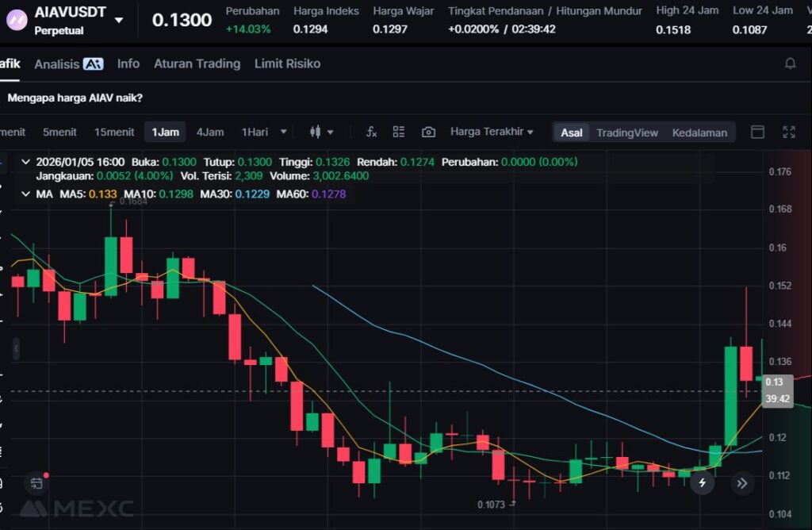Image resolution: width=812 pixels, height=530 pixels.
Task: Take a chart snapshot with camera icon
Action: pos(428,132)
